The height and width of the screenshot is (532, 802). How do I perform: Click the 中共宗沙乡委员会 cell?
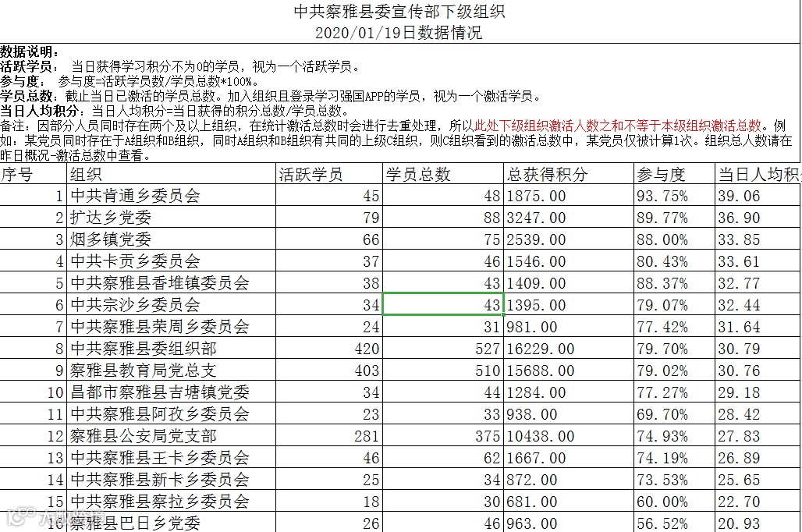click(172, 305)
